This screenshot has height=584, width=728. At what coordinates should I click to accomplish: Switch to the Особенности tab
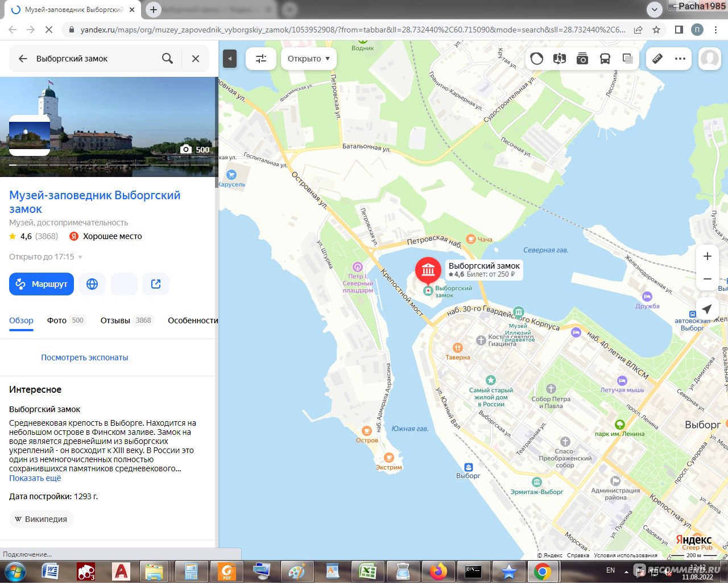[x=193, y=320]
